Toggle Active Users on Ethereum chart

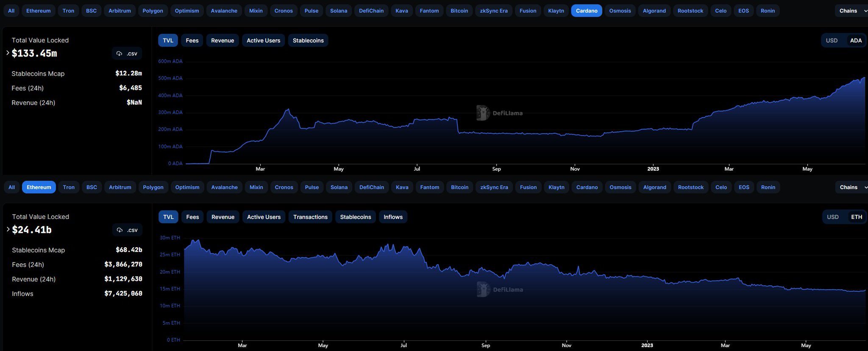click(264, 217)
